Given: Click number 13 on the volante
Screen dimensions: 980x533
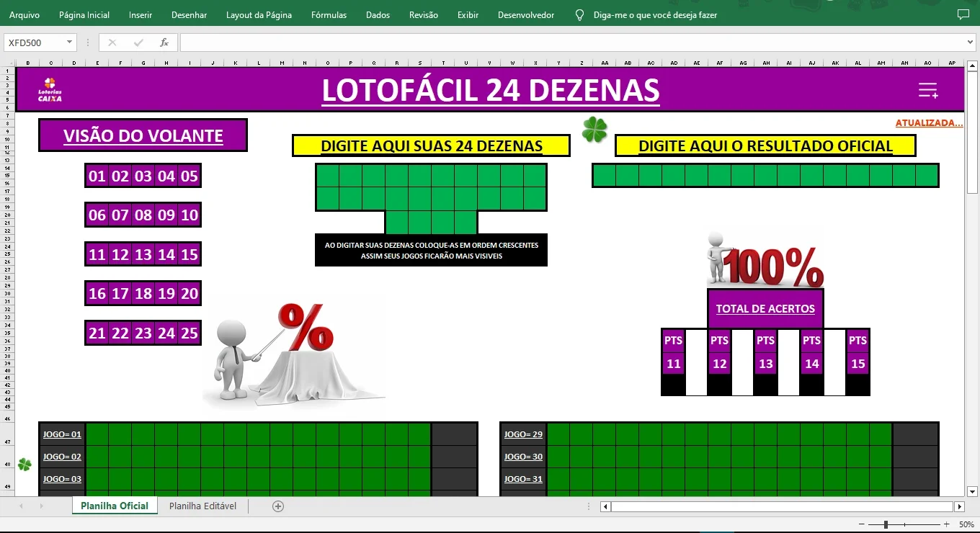Looking at the screenshot, I should (x=143, y=254).
